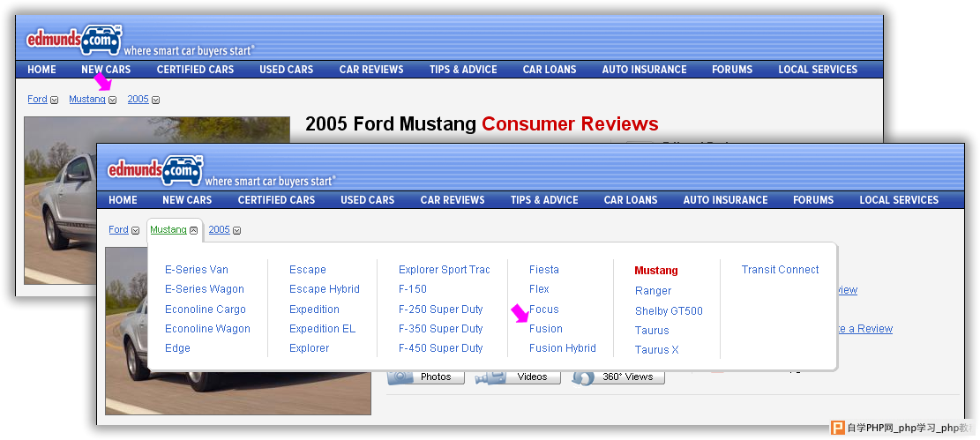
Task: Open CAR LOANS in the front window navbar
Action: click(x=631, y=200)
